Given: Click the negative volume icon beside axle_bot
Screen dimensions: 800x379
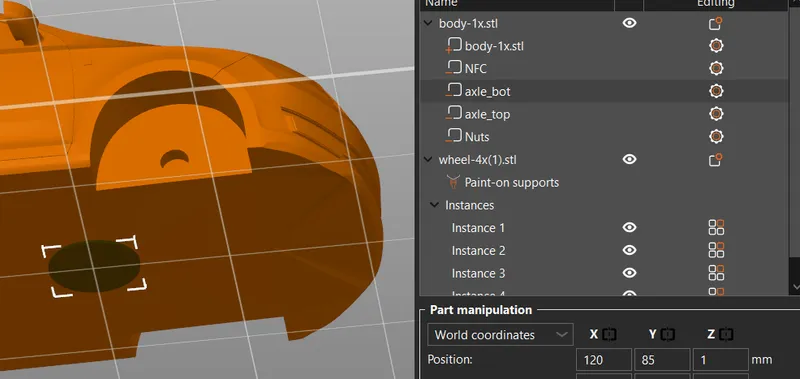Looking at the screenshot, I should 453,91.
